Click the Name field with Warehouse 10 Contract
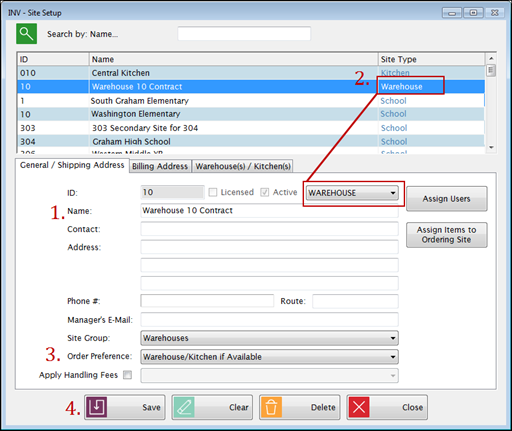Screen dimensions: 512x431 (269, 211)
